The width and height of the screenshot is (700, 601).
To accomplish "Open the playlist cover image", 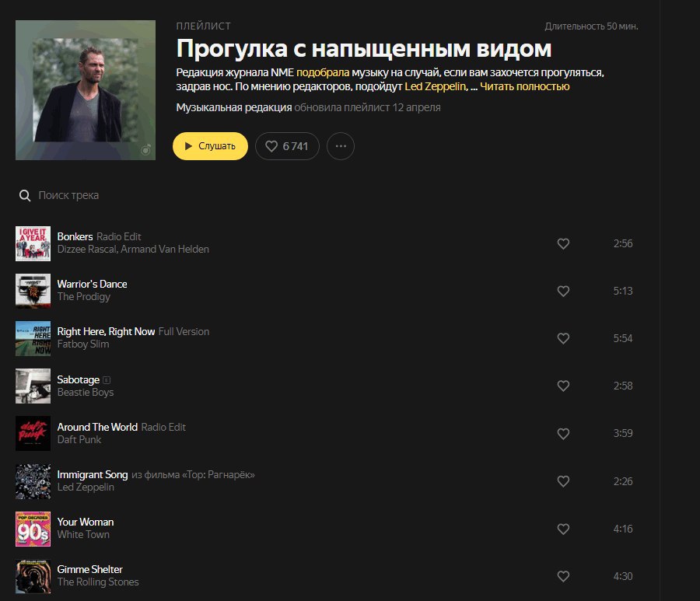I will click(x=86, y=90).
